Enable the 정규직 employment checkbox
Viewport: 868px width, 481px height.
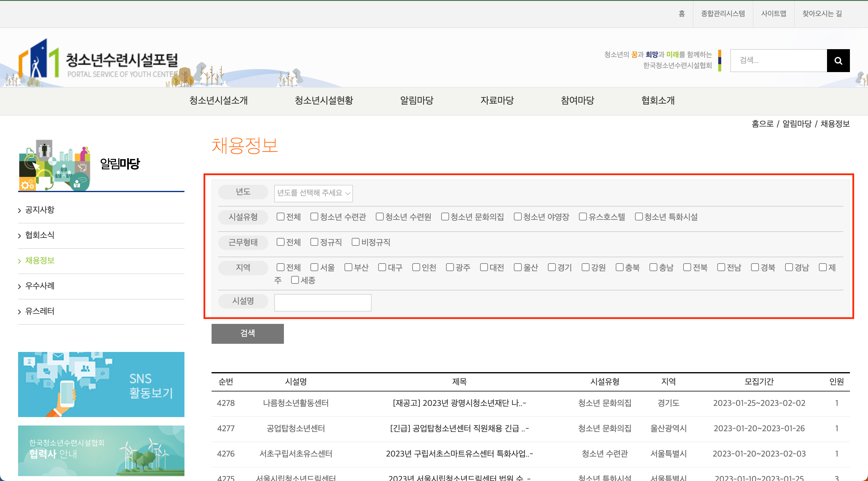click(314, 242)
